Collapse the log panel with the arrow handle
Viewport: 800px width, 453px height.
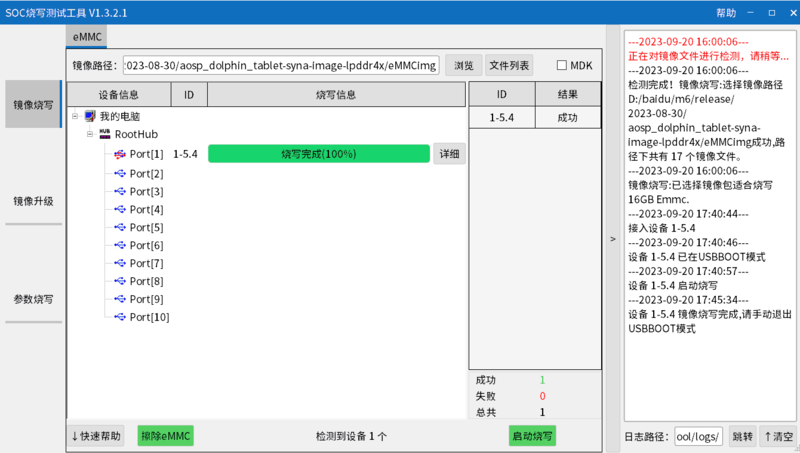pos(612,240)
